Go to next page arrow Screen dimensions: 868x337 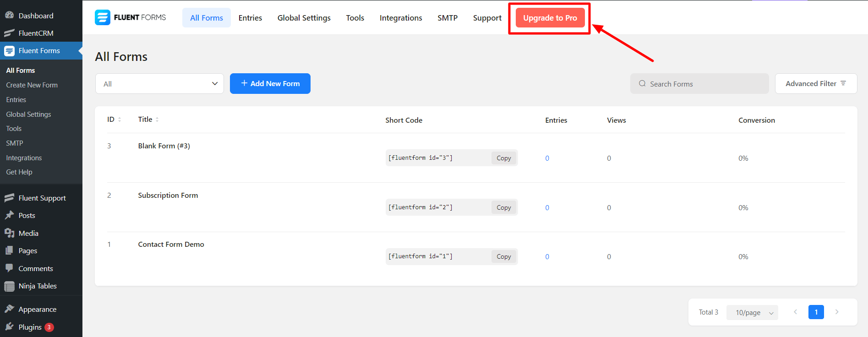(837, 312)
